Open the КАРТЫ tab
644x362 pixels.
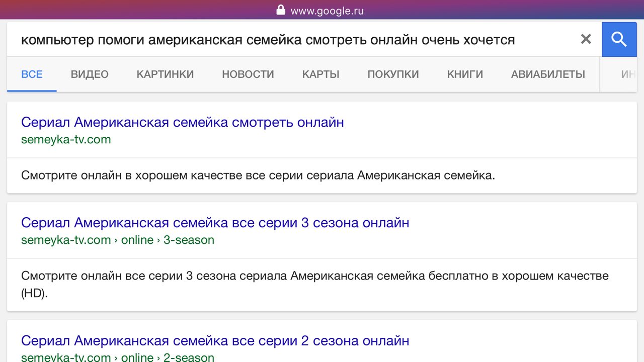click(320, 74)
